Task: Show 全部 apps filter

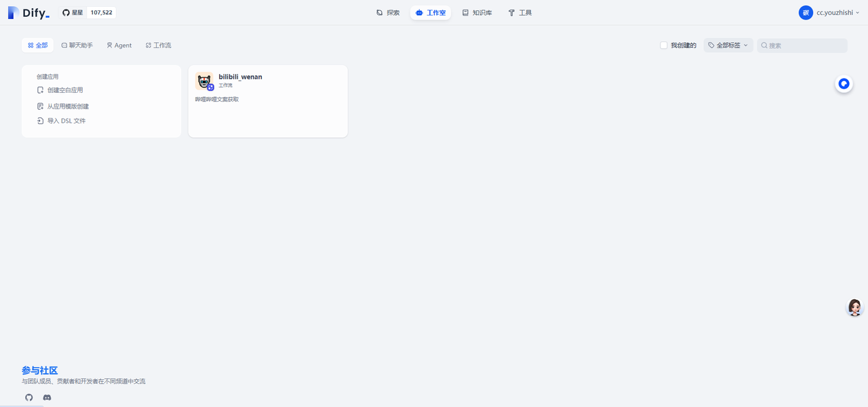Action: 37,45
